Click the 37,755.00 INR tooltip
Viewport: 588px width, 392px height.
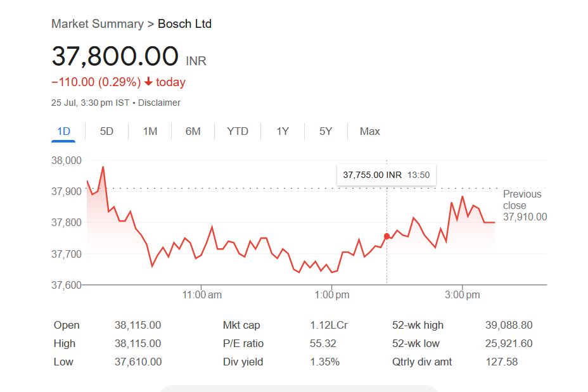pyautogui.click(x=386, y=175)
